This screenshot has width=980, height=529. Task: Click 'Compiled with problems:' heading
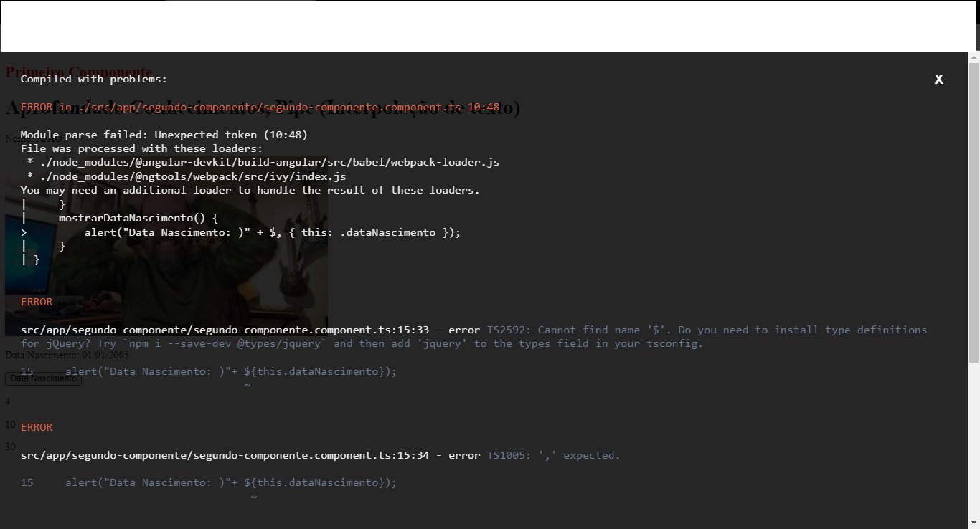[x=93, y=80]
